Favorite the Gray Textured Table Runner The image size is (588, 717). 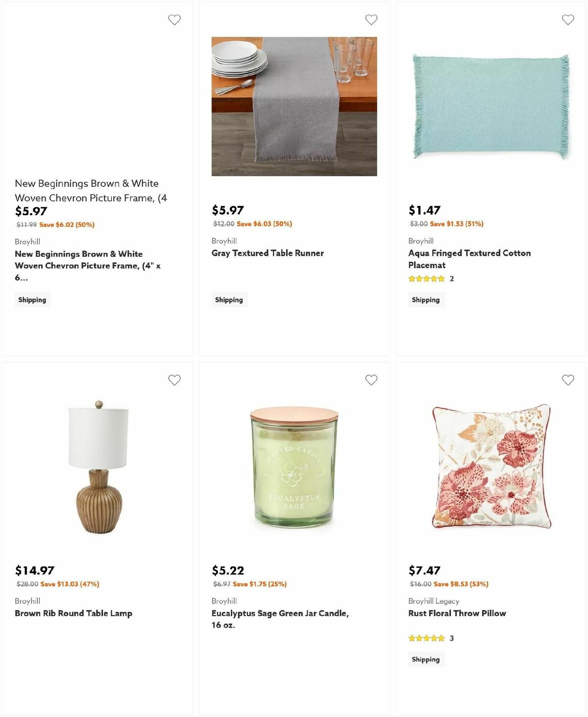click(x=371, y=20)
